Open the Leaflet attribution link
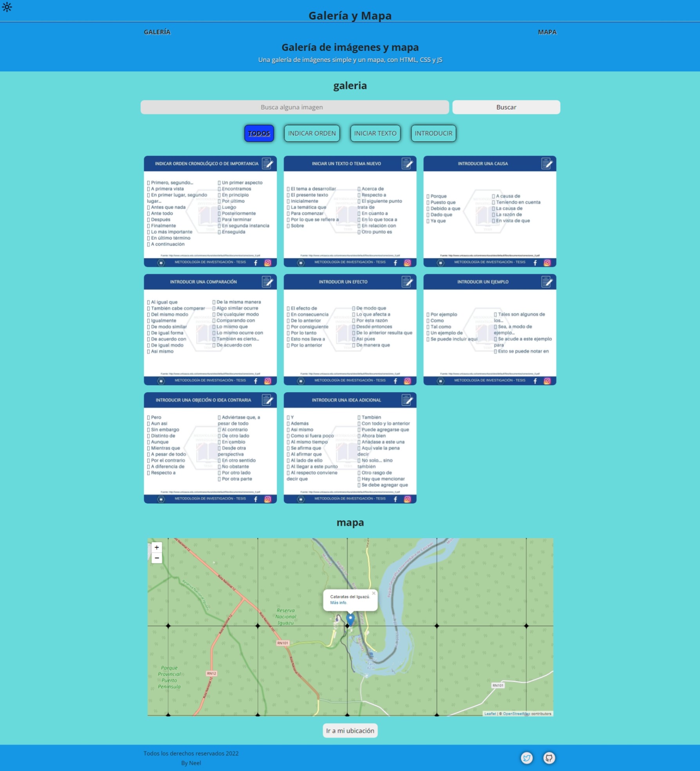The image size is (700, 771). pos(490,713)
